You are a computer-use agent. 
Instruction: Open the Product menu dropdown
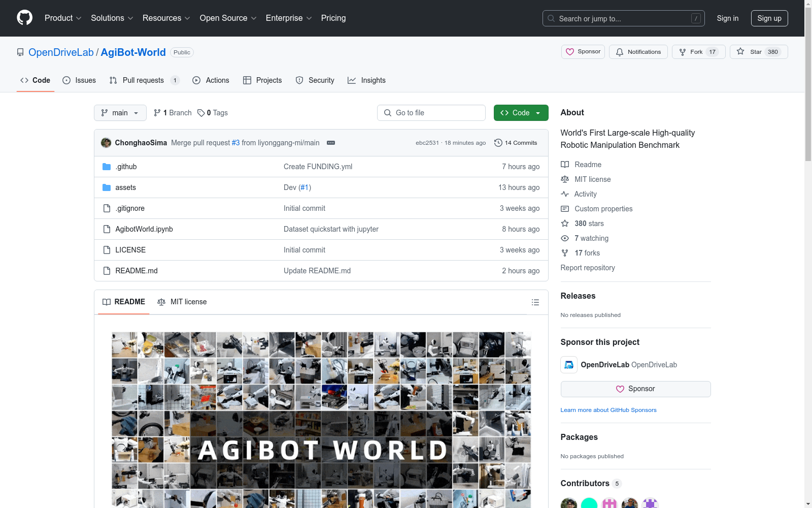[63, 18]
